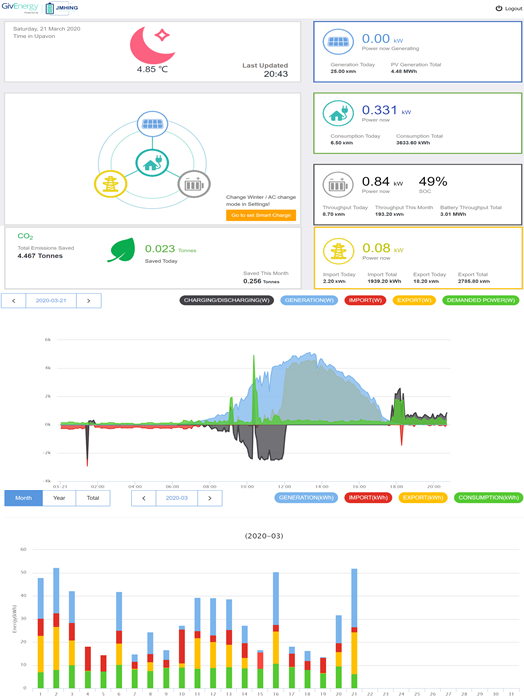Switch to the Year tab
The image size is (524, 697).
59,498
